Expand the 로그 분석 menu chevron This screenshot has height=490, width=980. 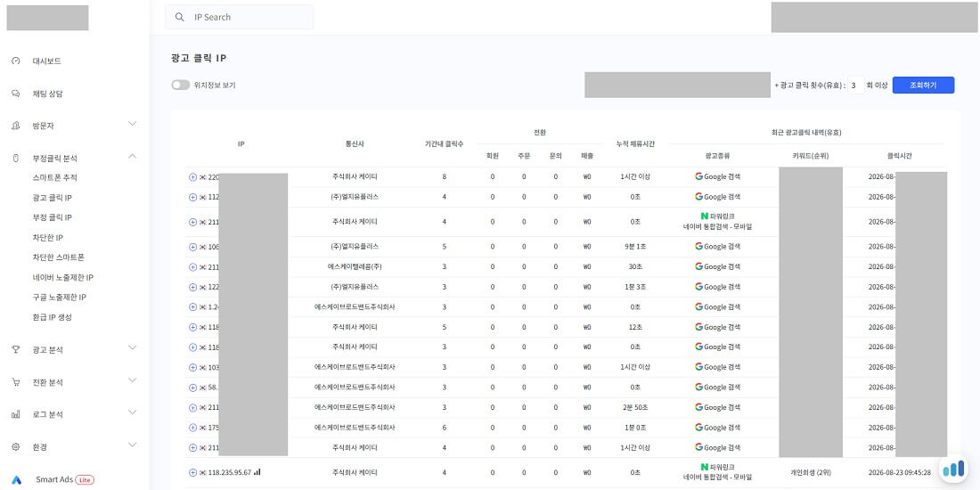point(132,412)
